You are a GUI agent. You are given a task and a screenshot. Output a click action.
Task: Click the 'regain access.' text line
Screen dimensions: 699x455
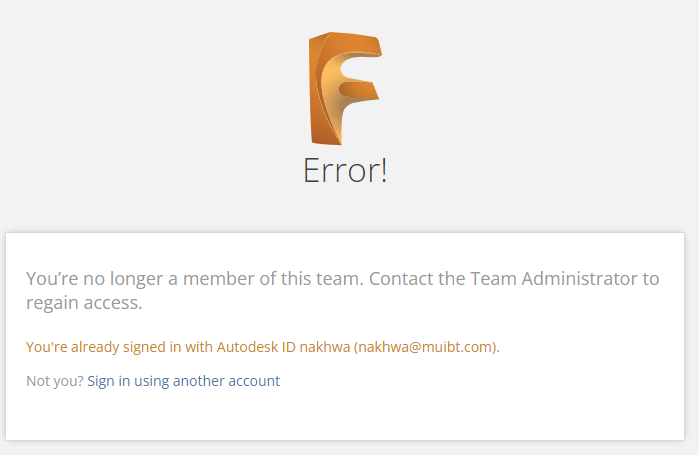click(84, 303)
